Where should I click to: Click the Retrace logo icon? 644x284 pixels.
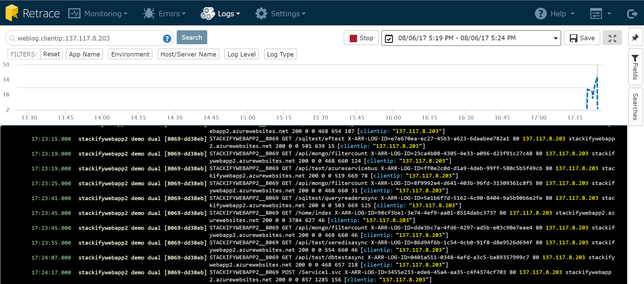pos(12,13)
